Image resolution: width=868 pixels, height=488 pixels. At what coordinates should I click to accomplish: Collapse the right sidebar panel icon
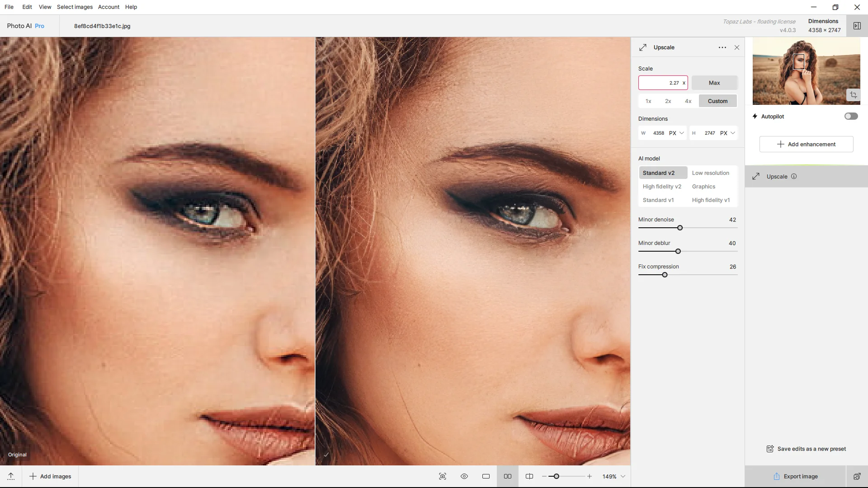click(857, 26)
